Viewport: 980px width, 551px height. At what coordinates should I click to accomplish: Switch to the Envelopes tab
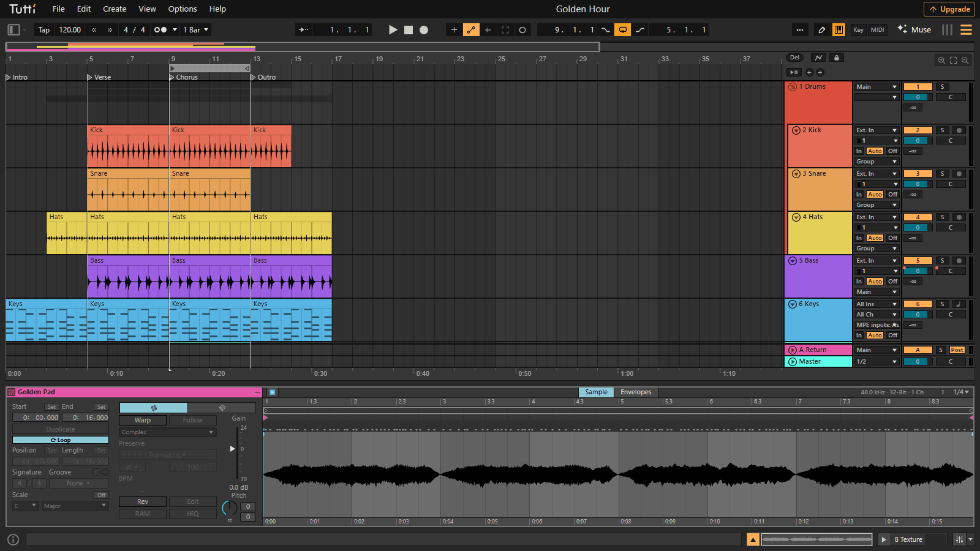click(636, 392)
